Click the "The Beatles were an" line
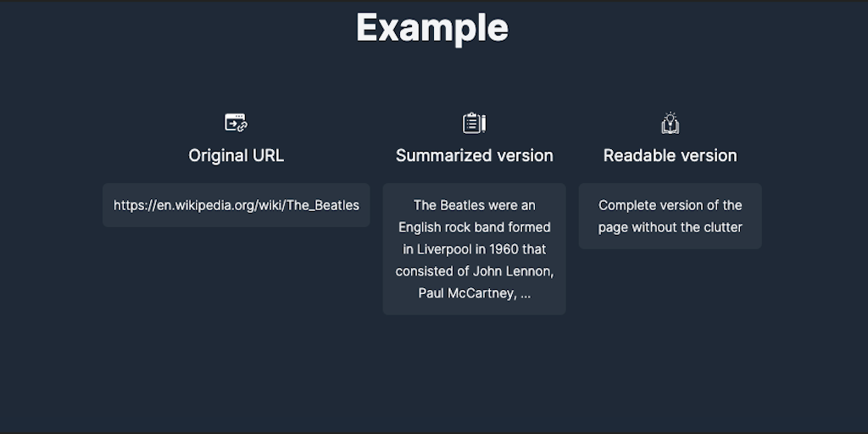The image size is (868, 434). pos(474,205)
